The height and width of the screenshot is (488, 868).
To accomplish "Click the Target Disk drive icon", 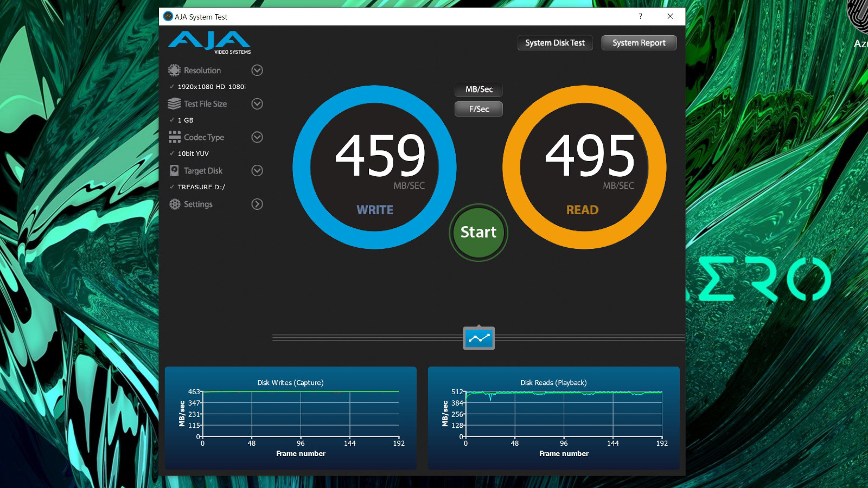I will [174, 171].
